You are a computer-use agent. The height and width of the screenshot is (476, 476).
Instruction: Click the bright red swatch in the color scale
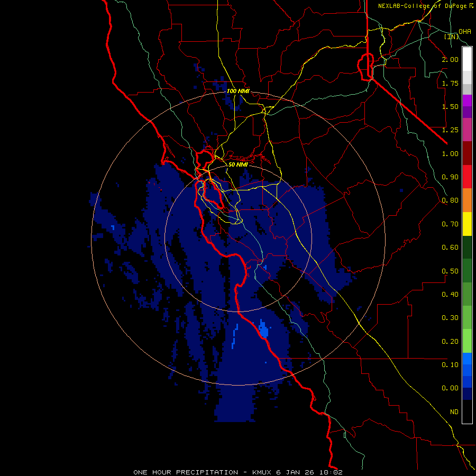click(x=467, y=177)
